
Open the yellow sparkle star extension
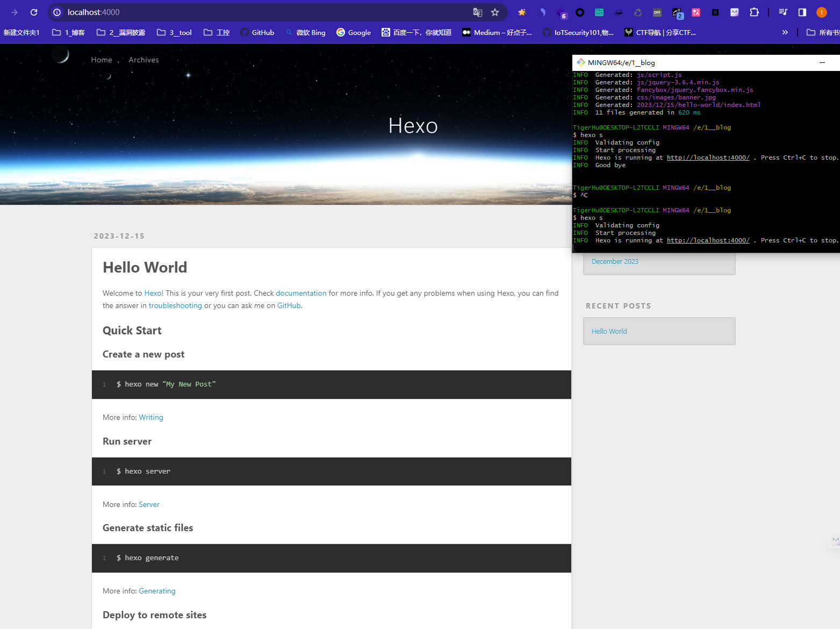[522, 12]
